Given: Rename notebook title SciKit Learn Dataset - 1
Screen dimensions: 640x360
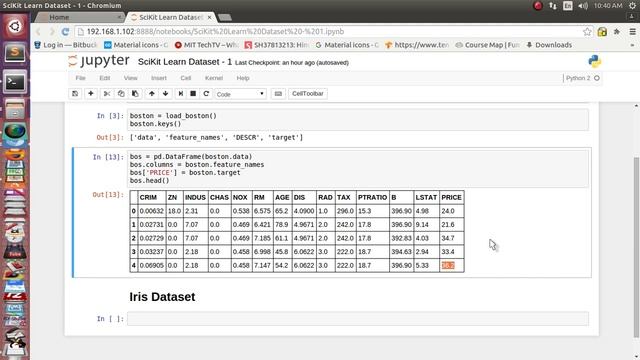Looking at the screenshot, I should tap(185, 62).
